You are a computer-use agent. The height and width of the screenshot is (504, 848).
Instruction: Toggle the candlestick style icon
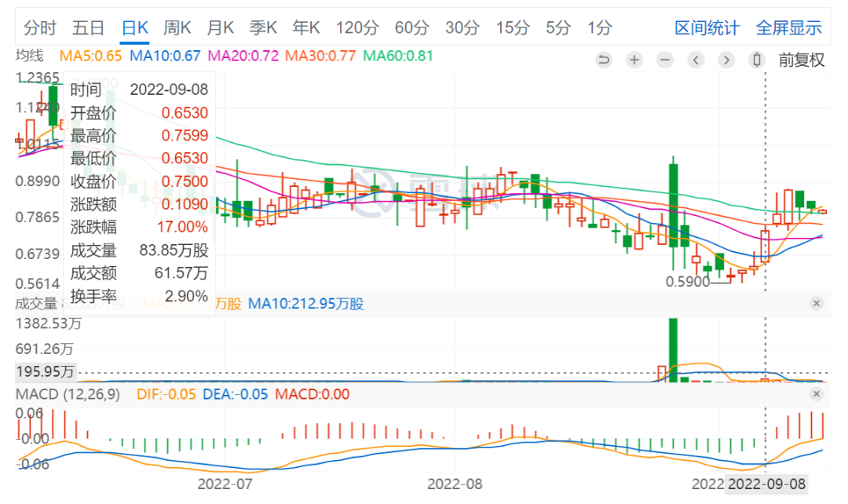757,60
